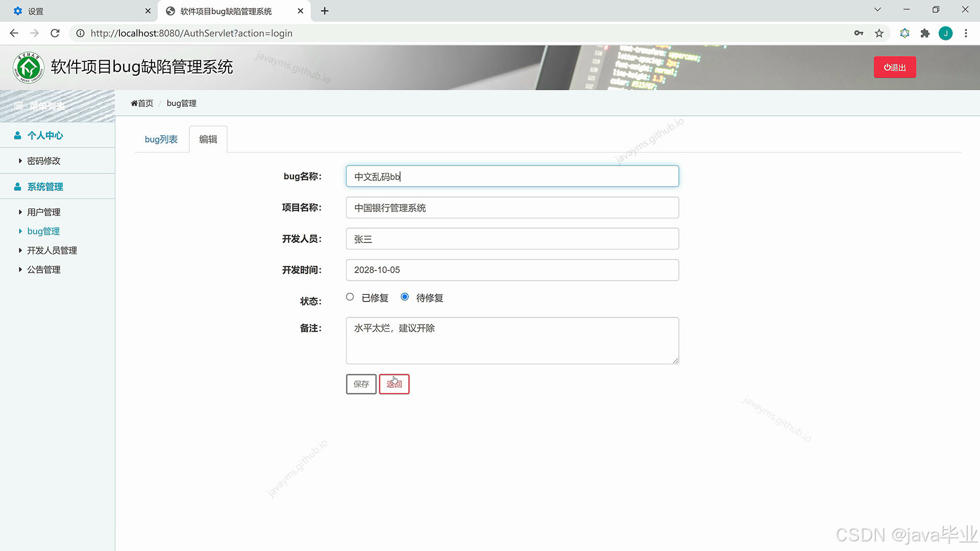Open the extensions puzzle icon
The height and width of the screenshot is (551, 980).
coord(925,33)
